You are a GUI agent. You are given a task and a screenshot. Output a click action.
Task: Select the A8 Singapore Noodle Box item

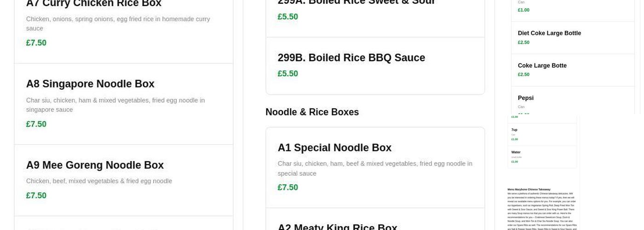[90, 84]
